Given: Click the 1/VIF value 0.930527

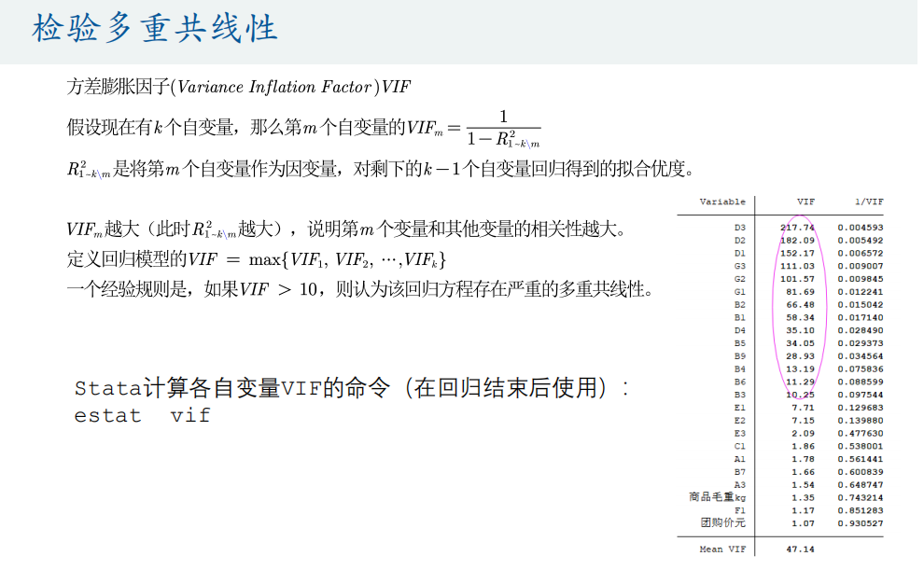Looking at the screenshot, I should tap(860, 523).
